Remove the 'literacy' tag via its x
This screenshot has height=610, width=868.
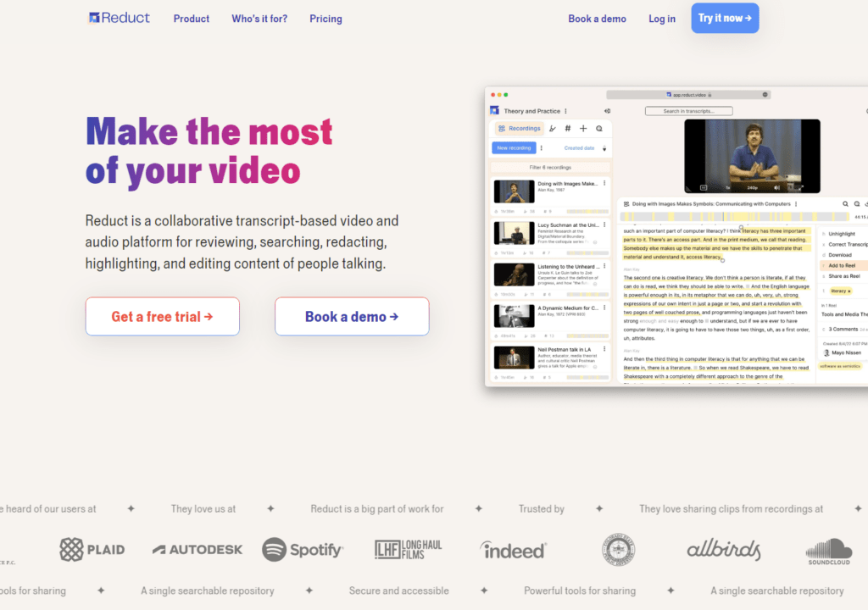(x=849, y=291)
